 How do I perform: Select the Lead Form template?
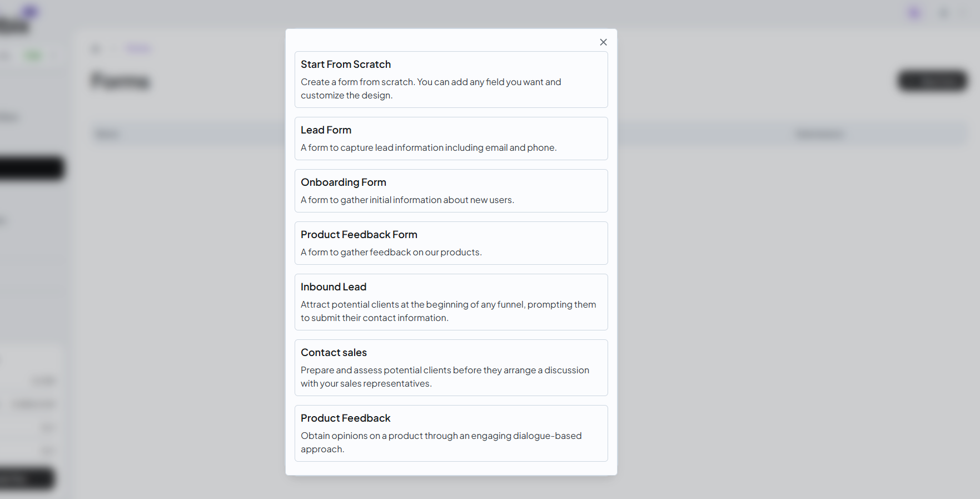(x=326, y=130)
